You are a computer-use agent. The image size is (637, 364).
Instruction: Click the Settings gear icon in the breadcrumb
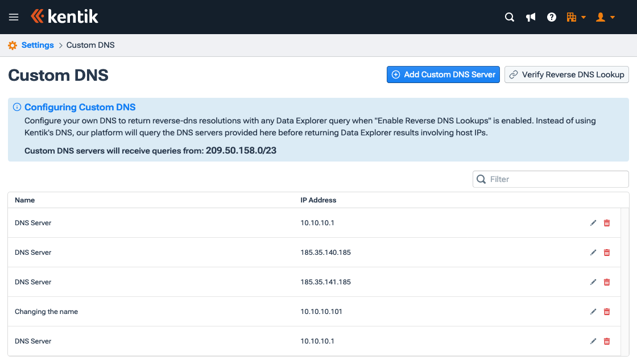[x=12, y=45]
